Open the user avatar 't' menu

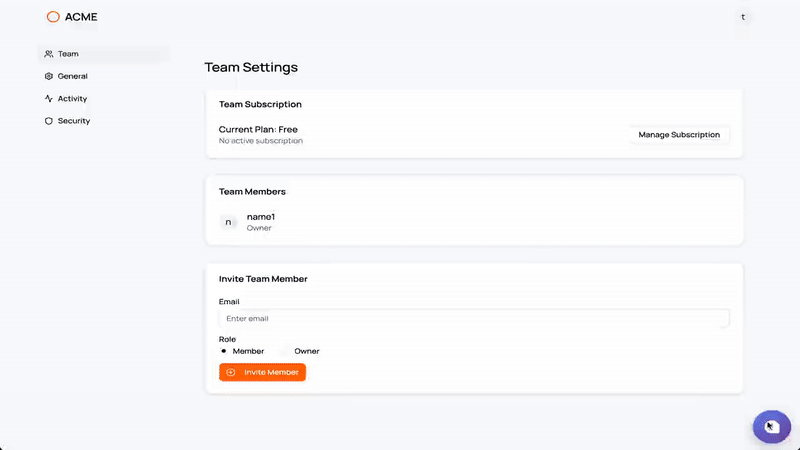pos(743,17)
